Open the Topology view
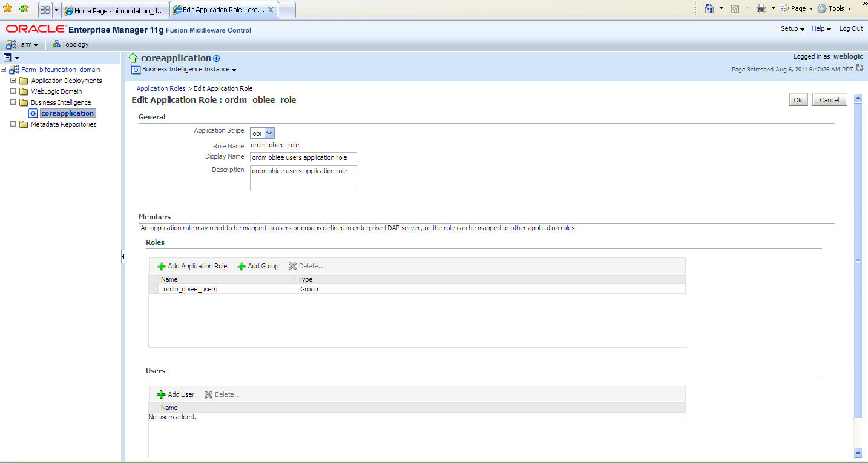The image size is (868, 464). coord(71,44)
